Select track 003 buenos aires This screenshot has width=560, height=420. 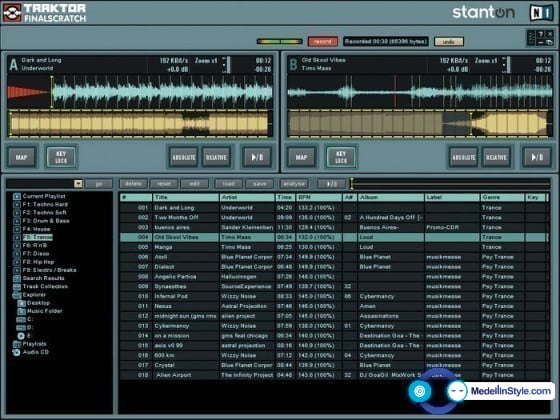click(333, 228)
